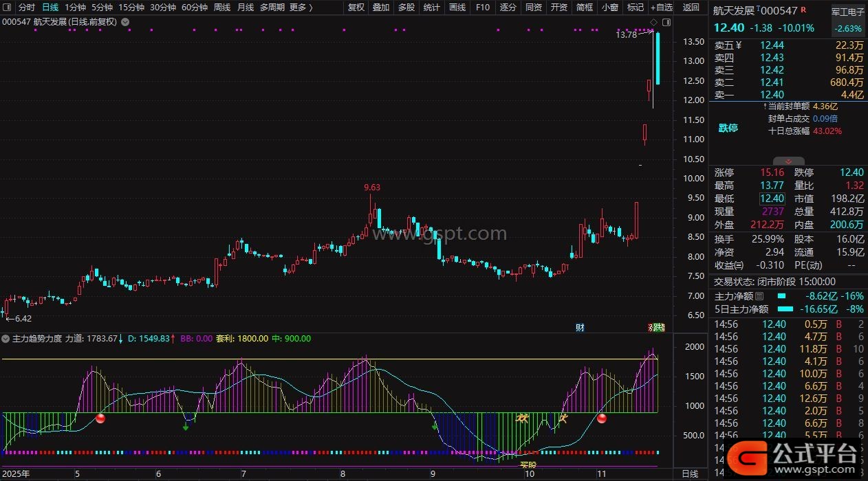Click the 跌 limit-down marker icon on chart

click(658, 328)
